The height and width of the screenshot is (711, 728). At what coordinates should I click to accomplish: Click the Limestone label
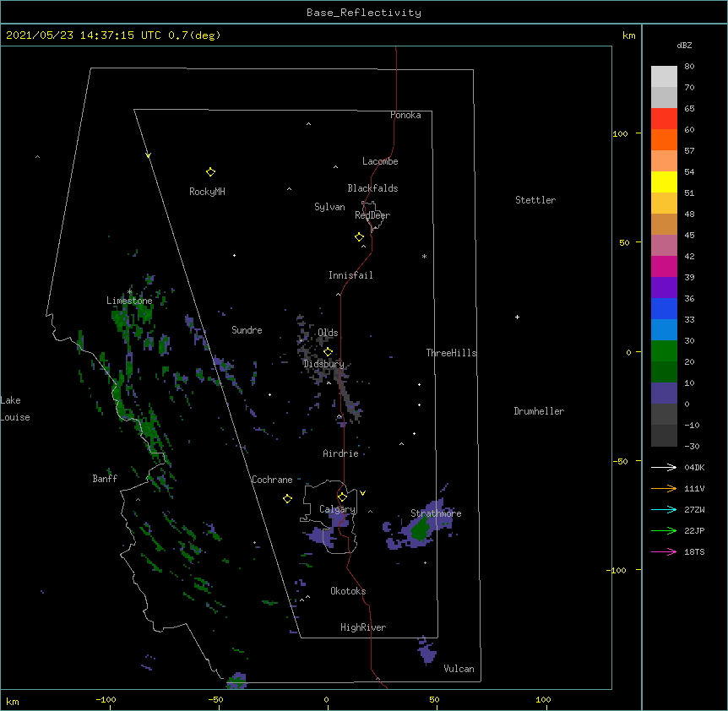tap(129, 301)
